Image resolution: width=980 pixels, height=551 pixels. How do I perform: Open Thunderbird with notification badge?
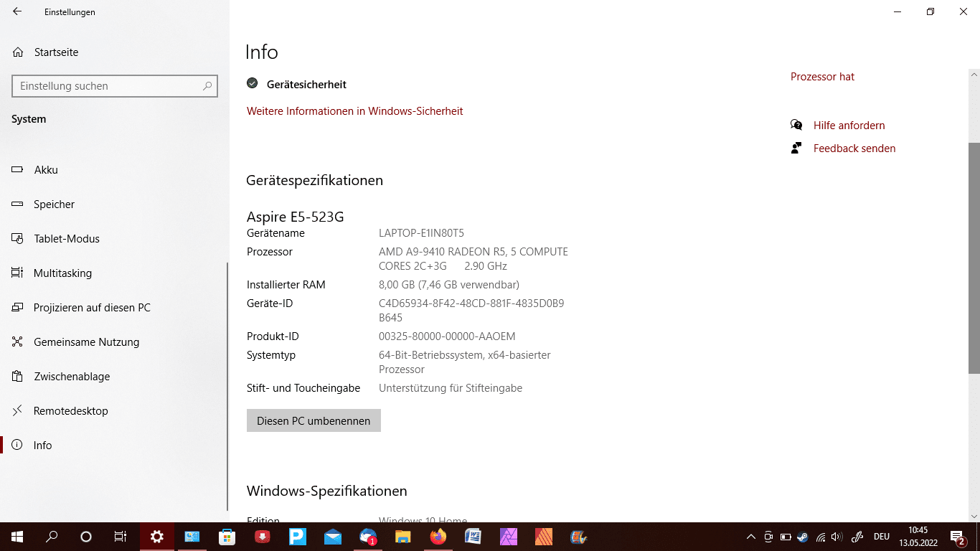tap(368, 537)
